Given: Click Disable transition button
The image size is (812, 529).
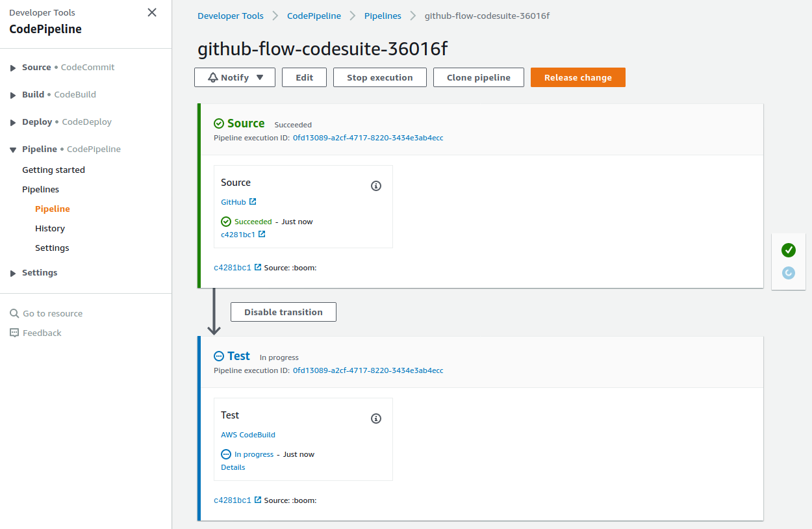Looking at the screenshot, I should tap(283, 312).
